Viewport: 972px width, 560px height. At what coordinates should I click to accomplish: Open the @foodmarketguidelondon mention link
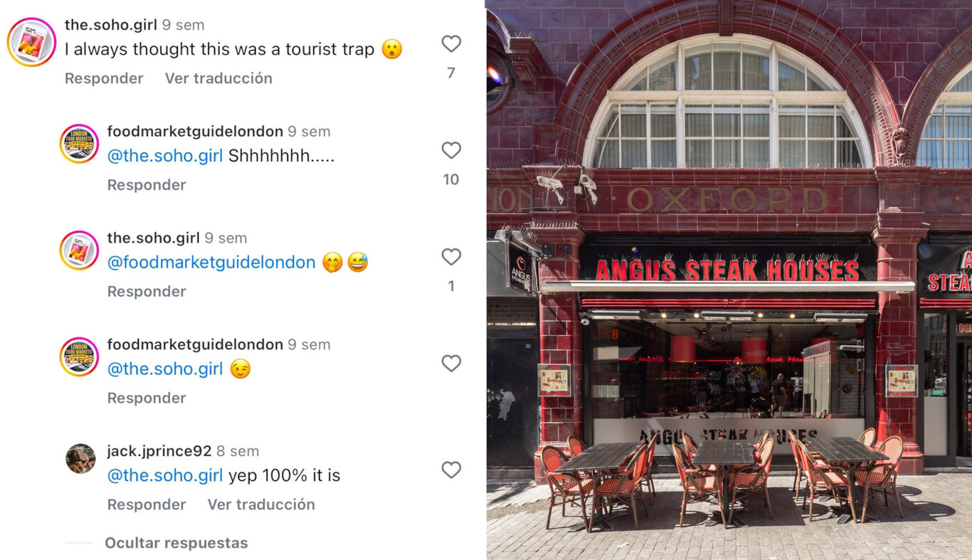coord(211,263)
